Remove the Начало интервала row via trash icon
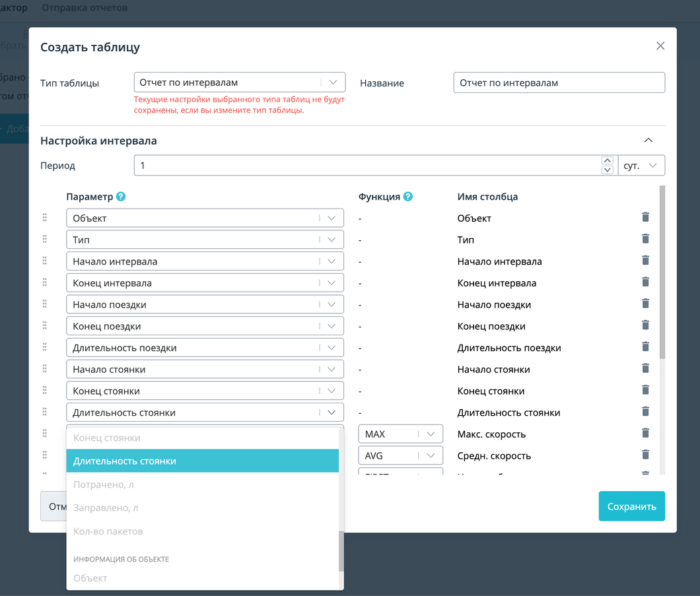Screen dimensions: 700x596 645,260
